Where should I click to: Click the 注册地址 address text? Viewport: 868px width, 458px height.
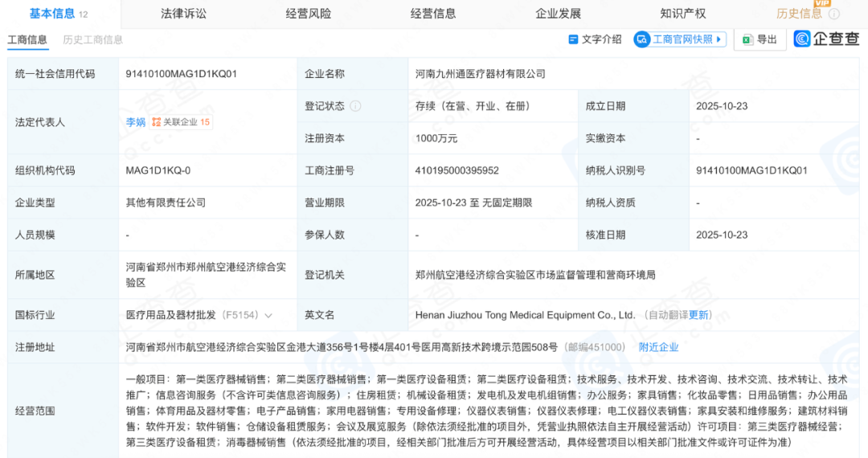[x=342, y=347]
